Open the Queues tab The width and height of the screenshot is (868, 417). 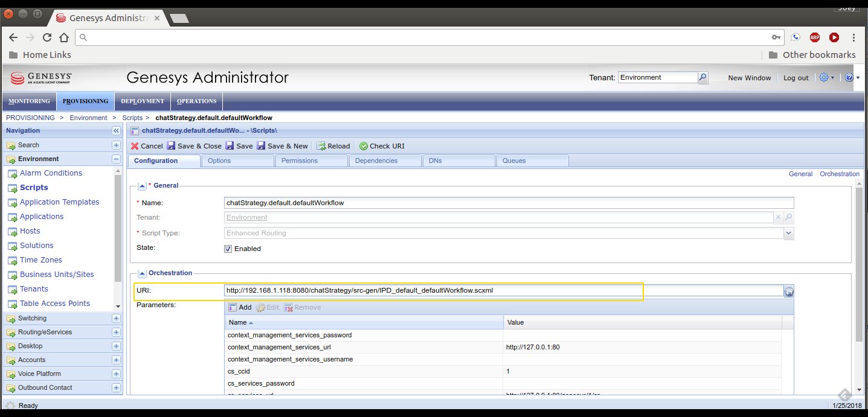click(532, 161)
